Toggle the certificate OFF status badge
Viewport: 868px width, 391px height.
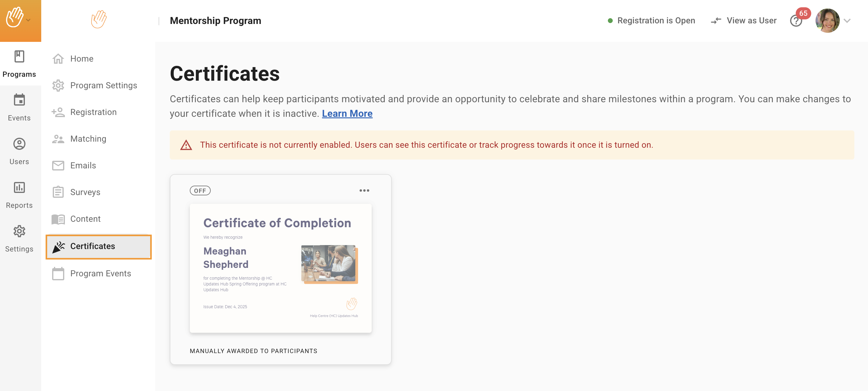(x=200, y=191)
